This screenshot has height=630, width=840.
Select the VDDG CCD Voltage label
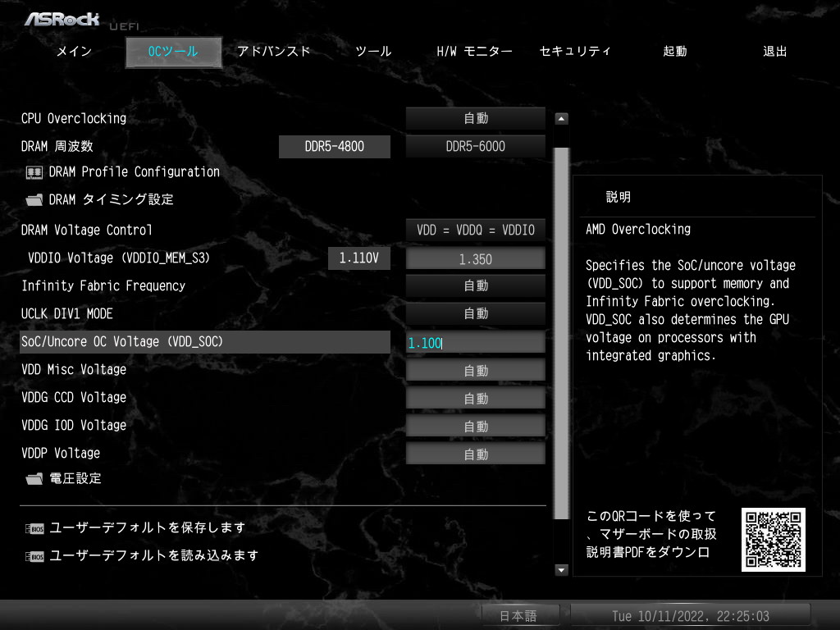pos(74,398)
